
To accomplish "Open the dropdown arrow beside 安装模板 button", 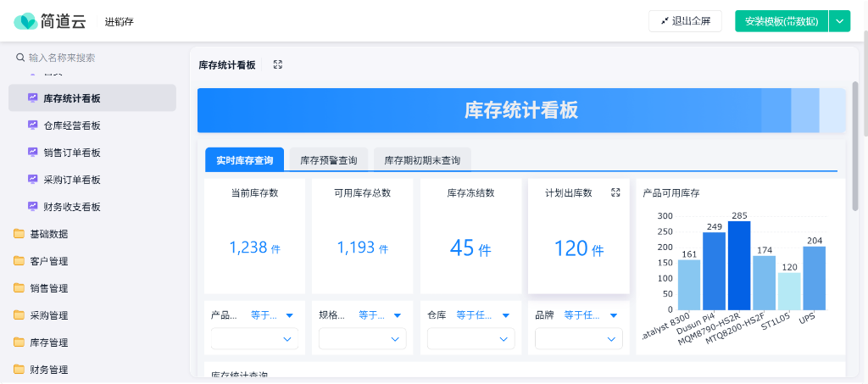I will (x=839, y=21).
